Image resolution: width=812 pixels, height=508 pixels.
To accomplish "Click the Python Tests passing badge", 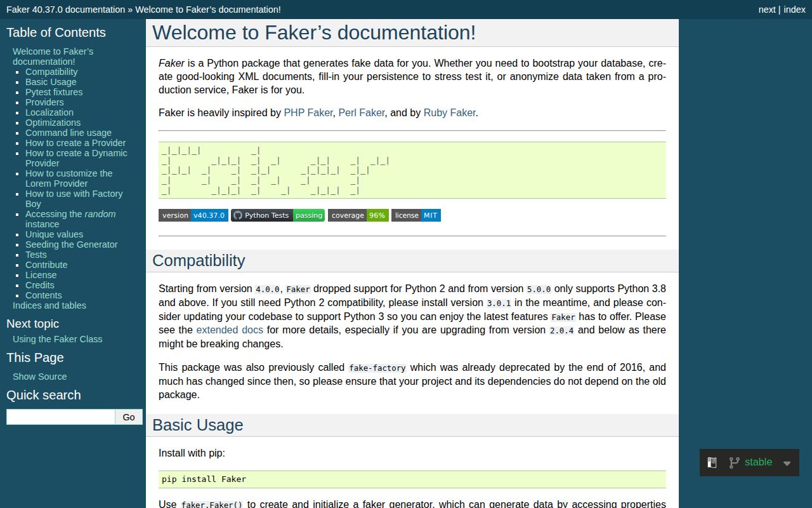I will (278, 215).
